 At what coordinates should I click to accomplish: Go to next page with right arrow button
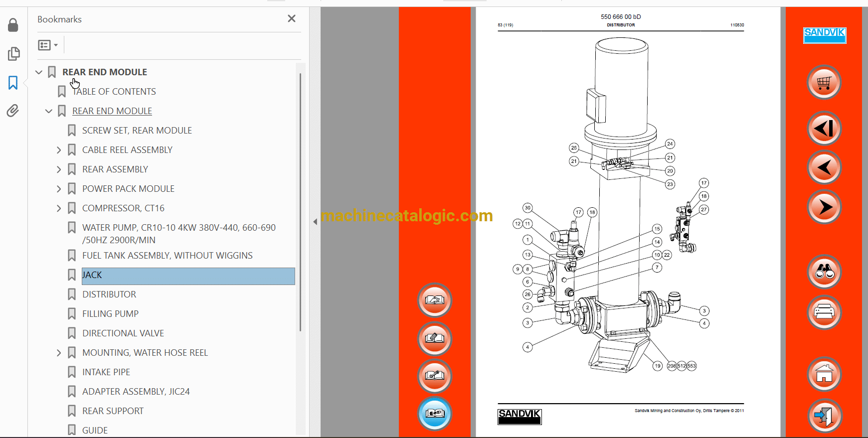coord(824,207)
